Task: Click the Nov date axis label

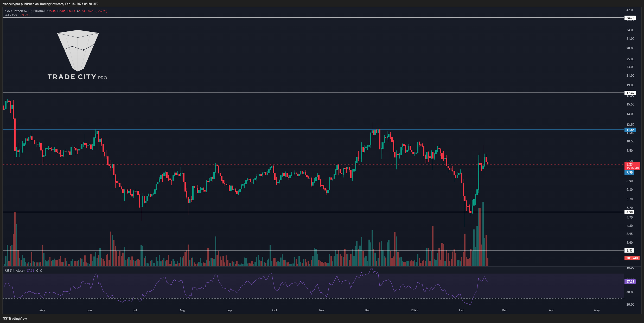Action: (x=322, y=310)
